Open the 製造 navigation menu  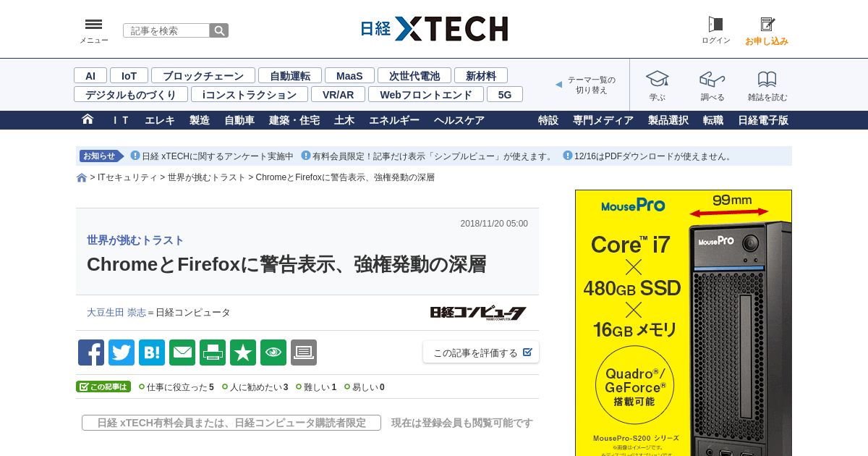coord(200,120)
